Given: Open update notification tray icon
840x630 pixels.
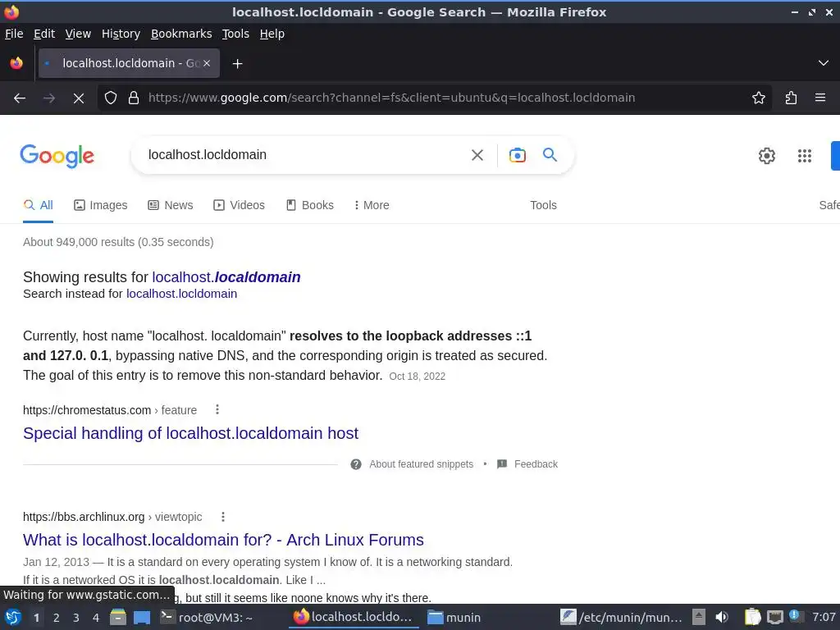Looking at the screenshot, I should coord(795,616).
